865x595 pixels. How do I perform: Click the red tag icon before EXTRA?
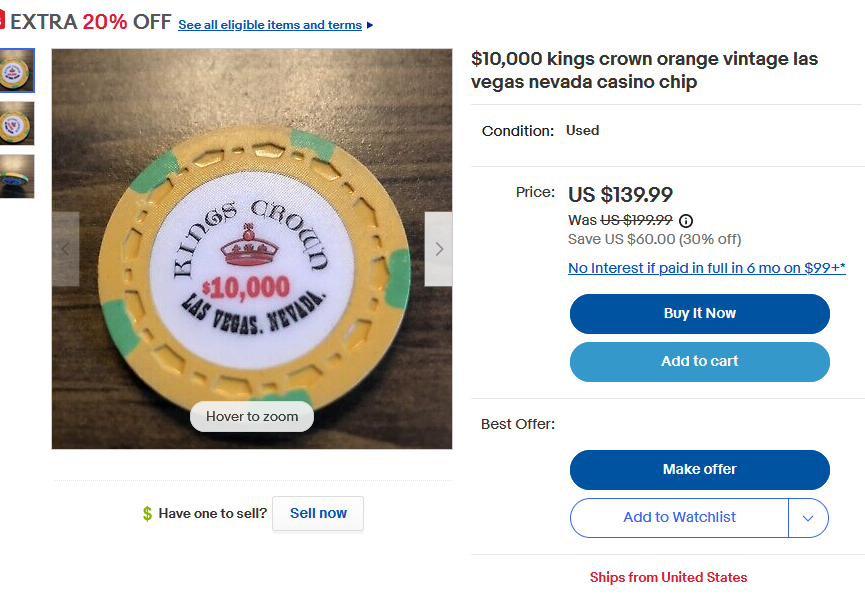click(3, 21)
